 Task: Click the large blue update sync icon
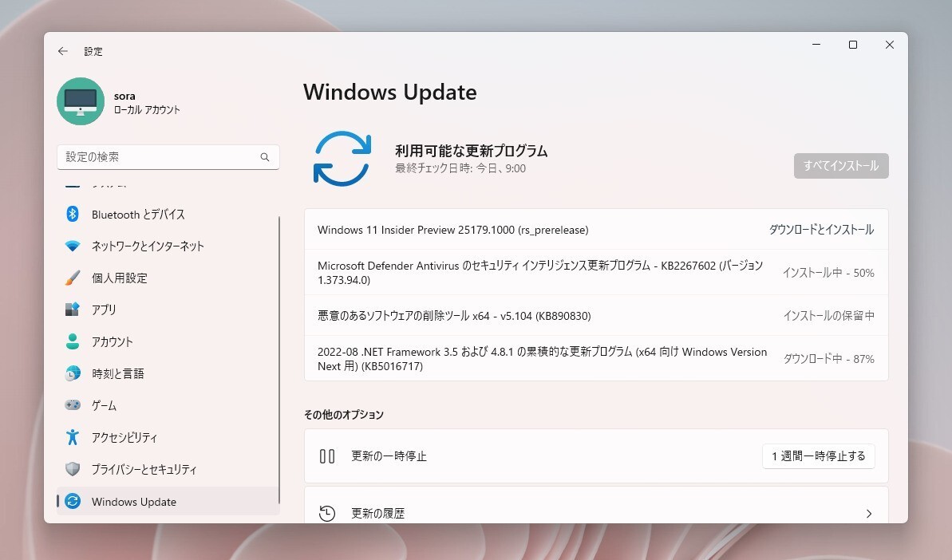pyautogui.click(x=342, y=159)
